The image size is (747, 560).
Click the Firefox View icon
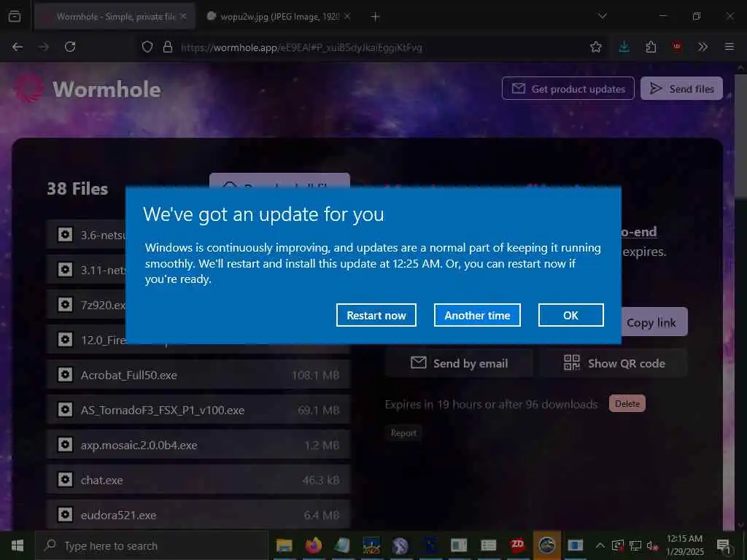click(15, 16)
